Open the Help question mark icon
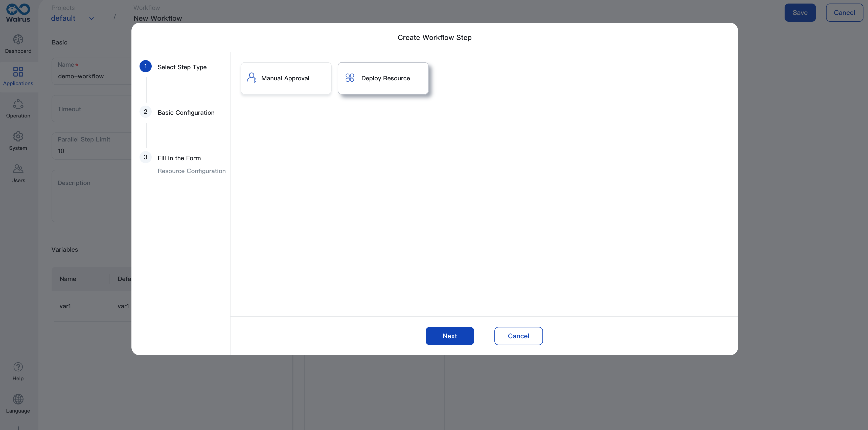Image resolution: width=868 pixels, height=430 pixels. (x=18, y=367)
